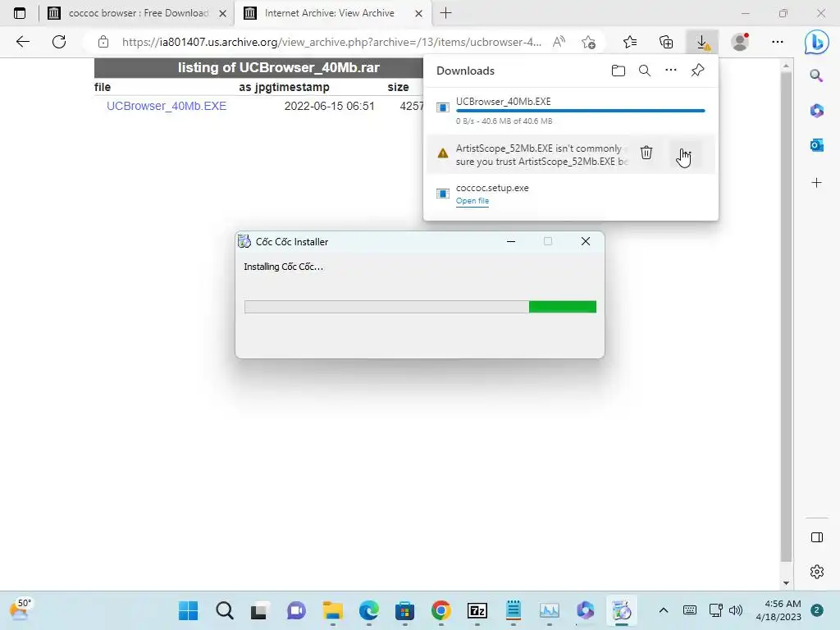Viewport: 840px width, 630px height.
Task: Open the Favorites list button
Action: coord(630,42)
